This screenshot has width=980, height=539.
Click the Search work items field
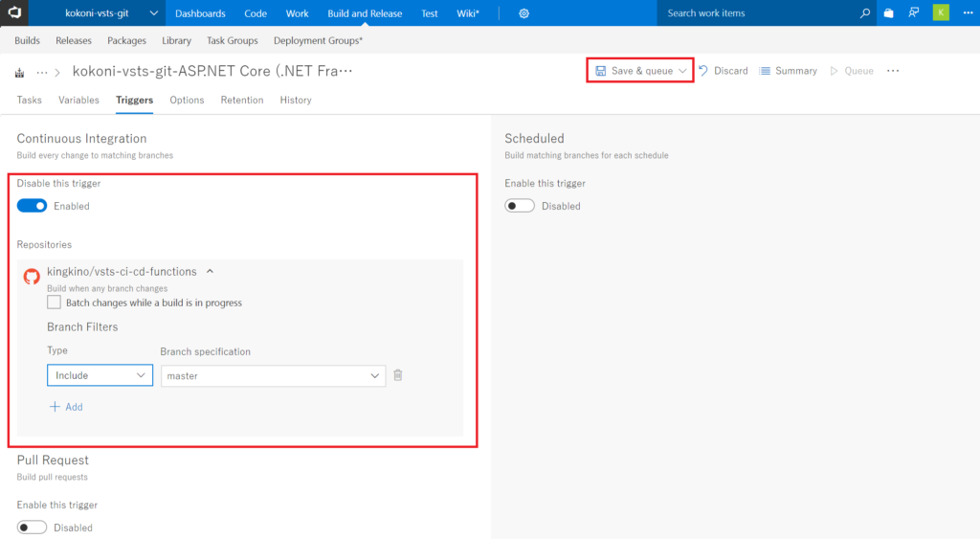[756, 13]
